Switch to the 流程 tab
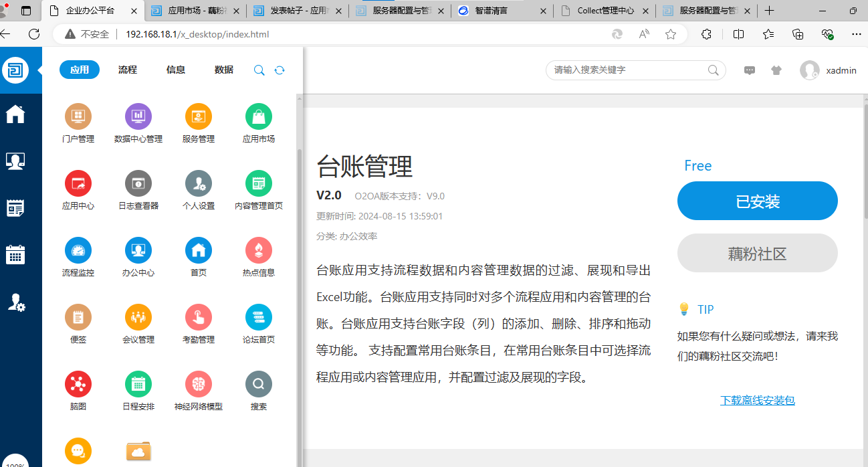868x467 pixels. point(128,70)
